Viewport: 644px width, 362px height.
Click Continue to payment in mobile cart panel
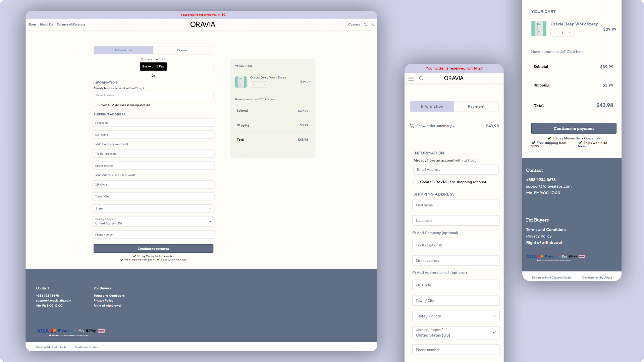(x=574, y=128)
